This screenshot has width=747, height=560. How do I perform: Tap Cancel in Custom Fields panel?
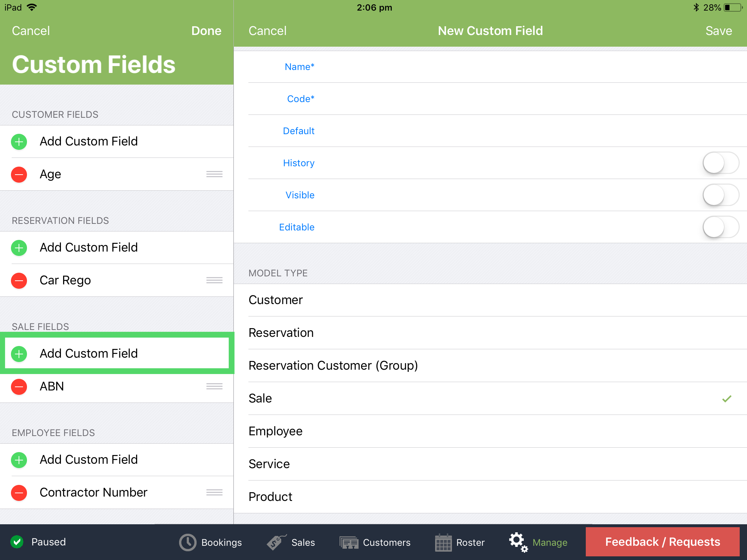pos(31,31)
